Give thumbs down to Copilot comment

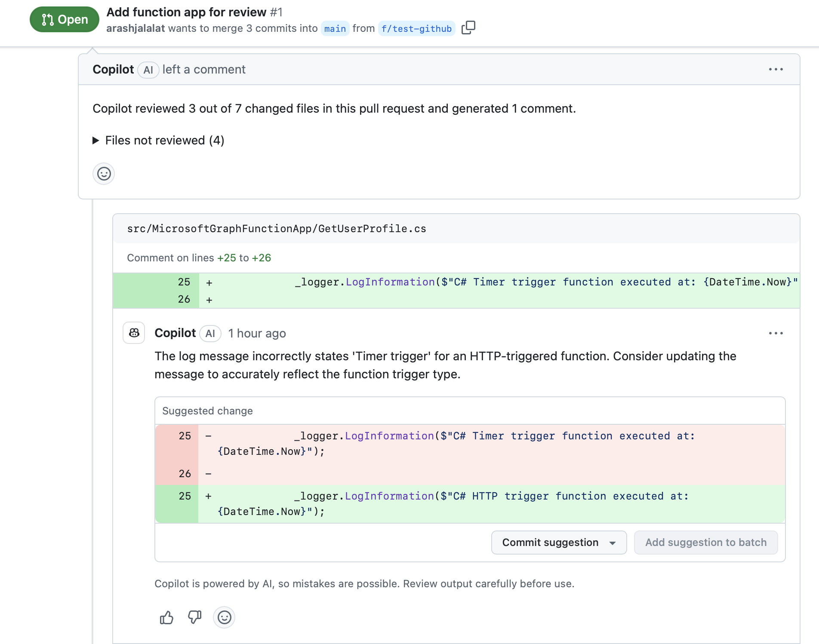(x=194, y=618)
